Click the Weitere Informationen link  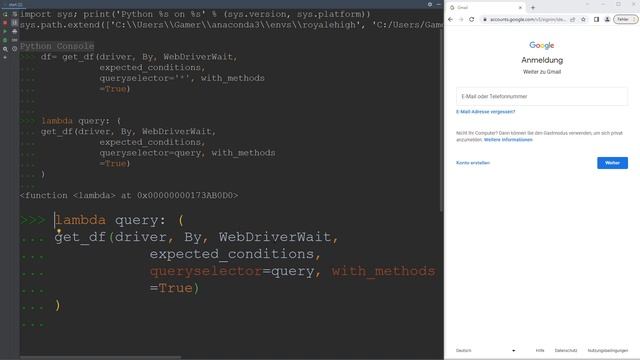(x=508, y=140)
